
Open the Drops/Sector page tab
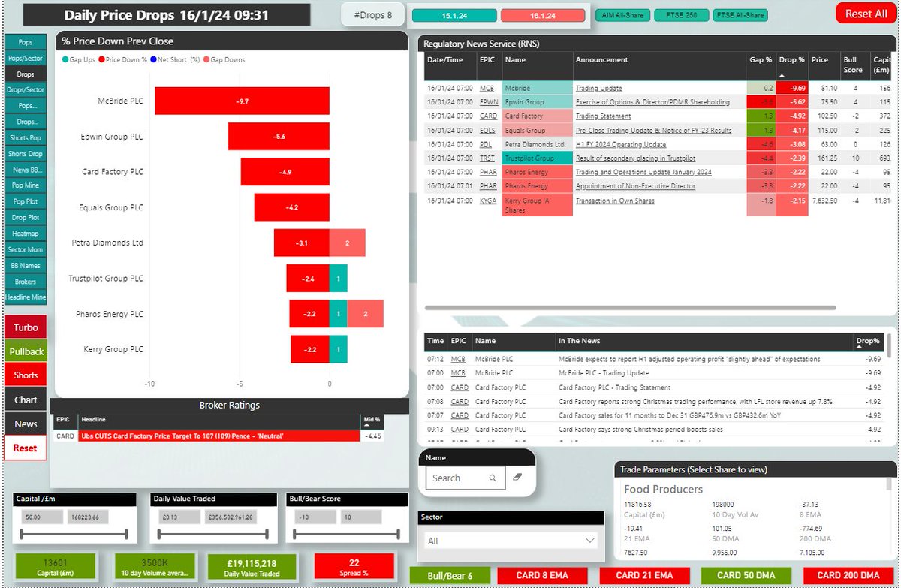pos(25,90)
